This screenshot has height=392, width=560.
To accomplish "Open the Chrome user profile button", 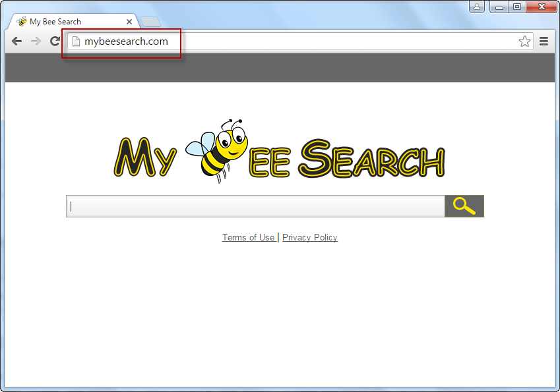I will tap(477, 7).
